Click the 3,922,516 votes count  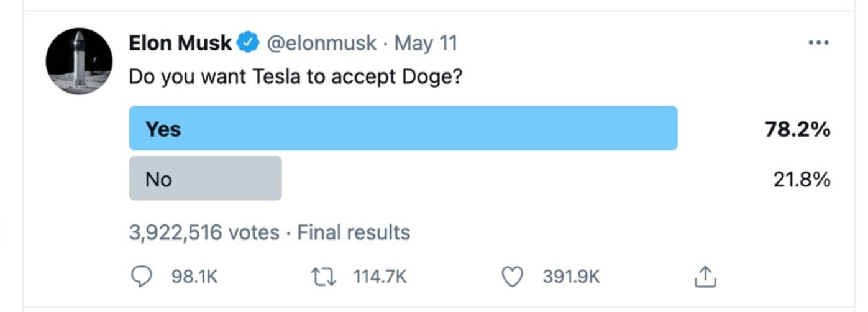tap(204, 232)
